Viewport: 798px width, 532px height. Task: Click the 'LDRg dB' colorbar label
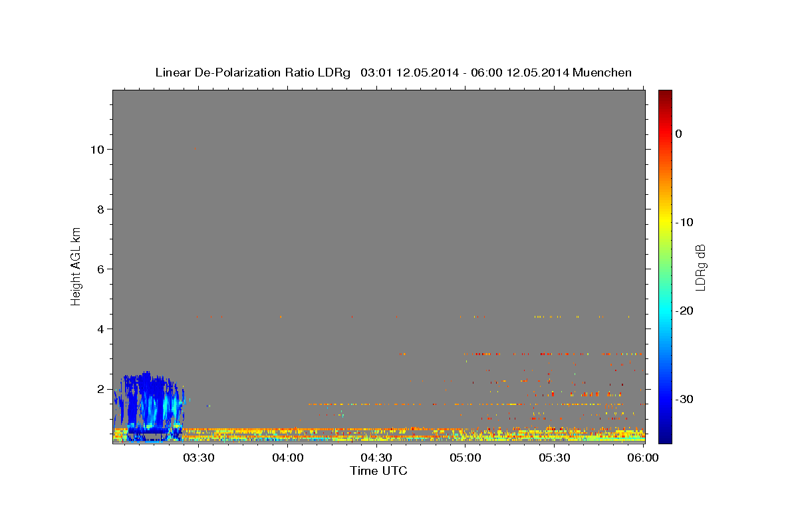700,266
